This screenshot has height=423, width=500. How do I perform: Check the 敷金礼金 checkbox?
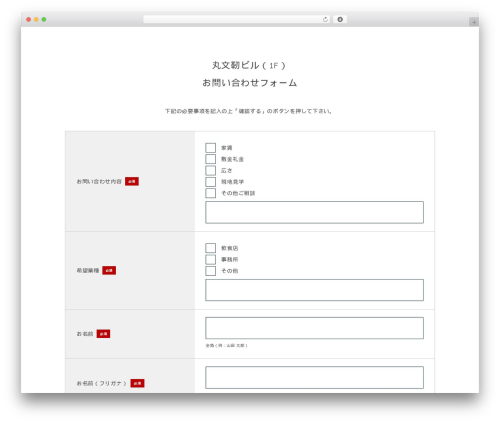coord(210,159)
